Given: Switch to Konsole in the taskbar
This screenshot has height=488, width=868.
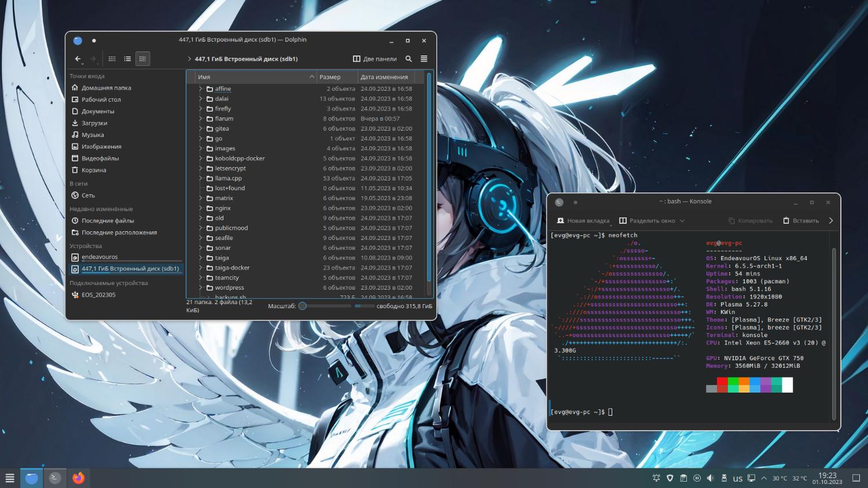Looking at the screenshot, I should pyautogui.click(x=55, y=478).
